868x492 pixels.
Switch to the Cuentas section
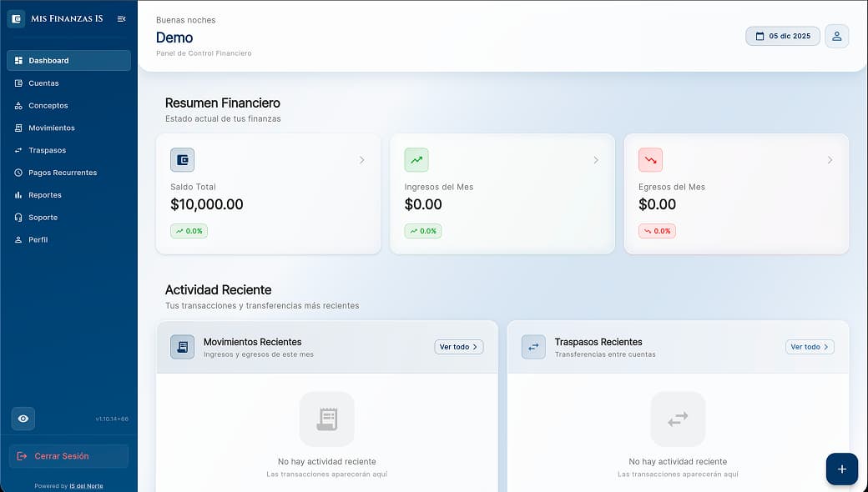[43, 83]
